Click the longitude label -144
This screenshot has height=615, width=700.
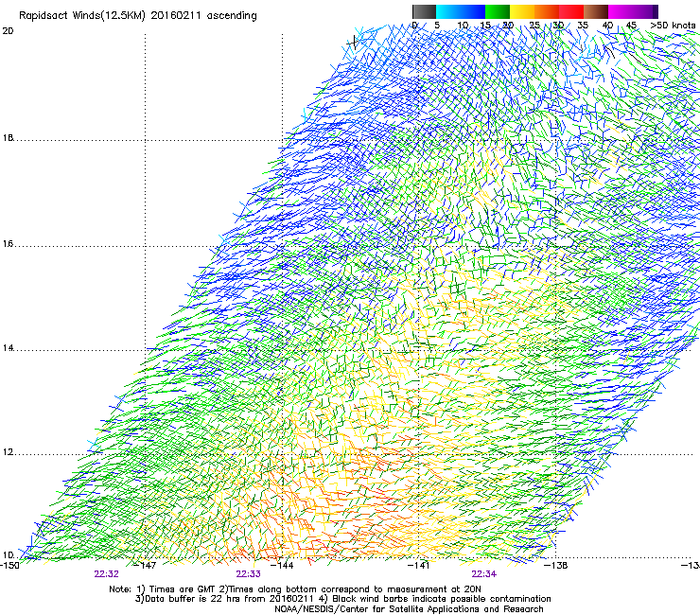point(283,566)
